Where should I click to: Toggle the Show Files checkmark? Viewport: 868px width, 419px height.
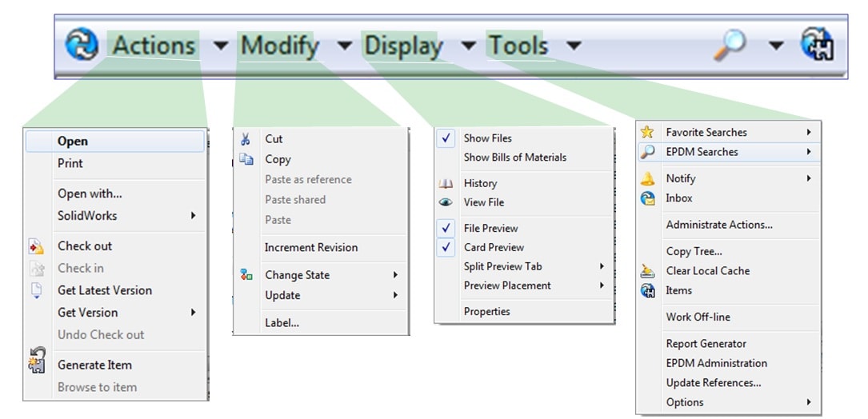point(446,138)
